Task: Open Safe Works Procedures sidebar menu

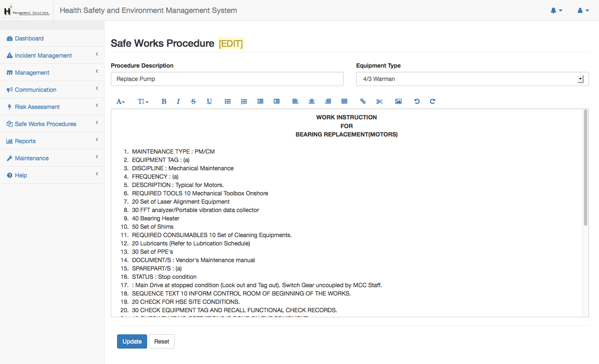Action: tap(46, 124)
